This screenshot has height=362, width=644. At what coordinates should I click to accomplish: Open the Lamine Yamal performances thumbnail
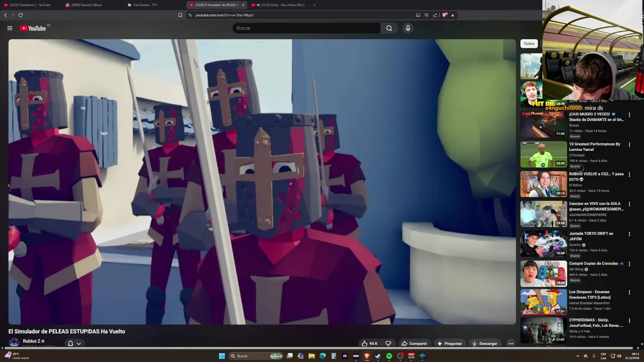[543, 154]
